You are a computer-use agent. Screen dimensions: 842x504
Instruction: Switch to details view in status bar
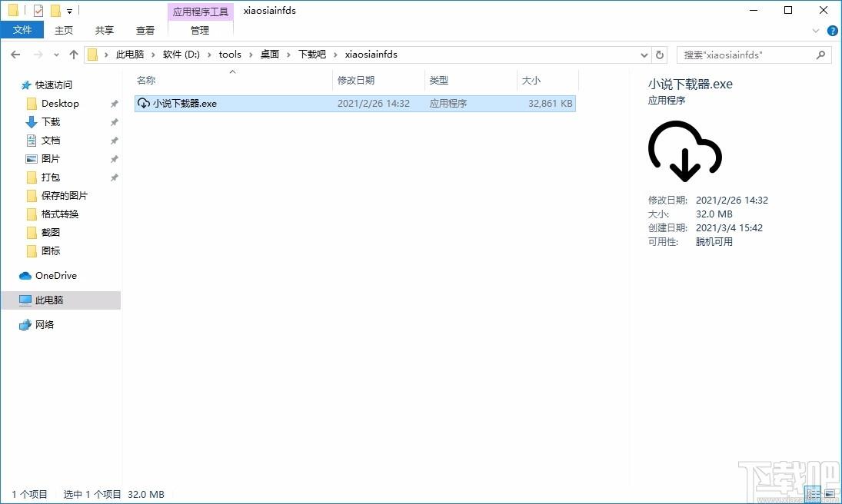(x=813, y=494)
